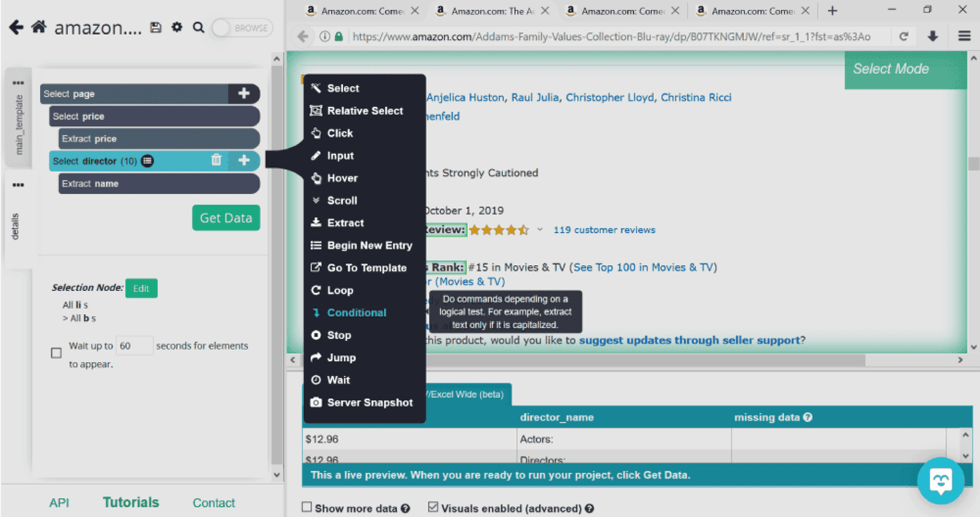Enable wait for elements checkbox
The height and width of the screenshot is (517, 980).
point(56,353)
